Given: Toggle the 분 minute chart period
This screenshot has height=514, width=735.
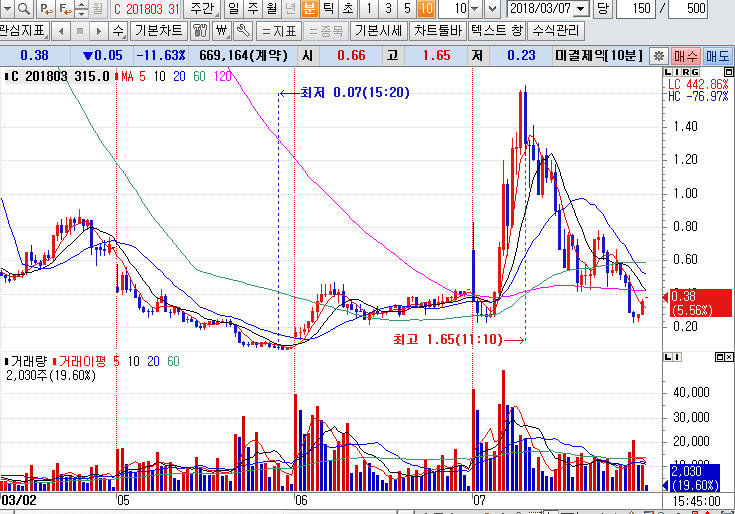Looking at the screenshot, I should click(x=309, y=9).
